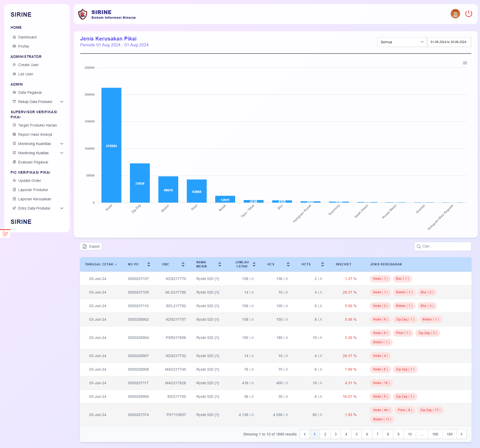
Task: Sort by the HCTS column arrows
Action: click(322, 264)
